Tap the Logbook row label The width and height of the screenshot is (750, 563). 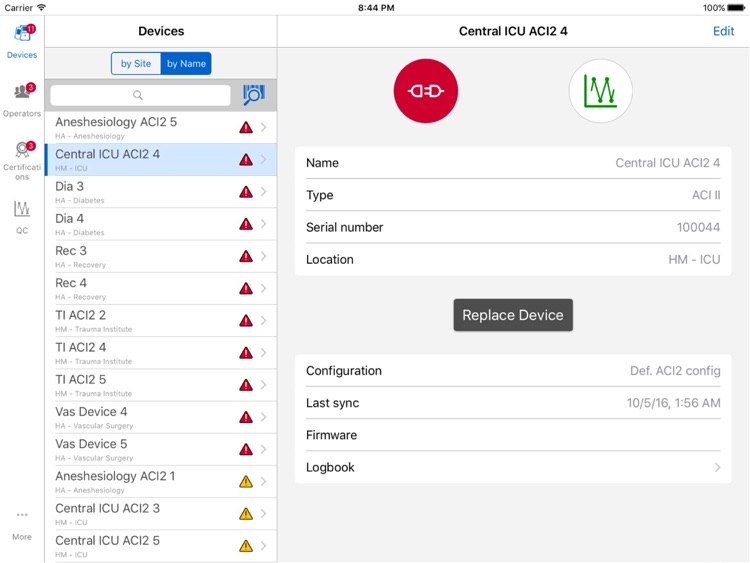point(330,467)
